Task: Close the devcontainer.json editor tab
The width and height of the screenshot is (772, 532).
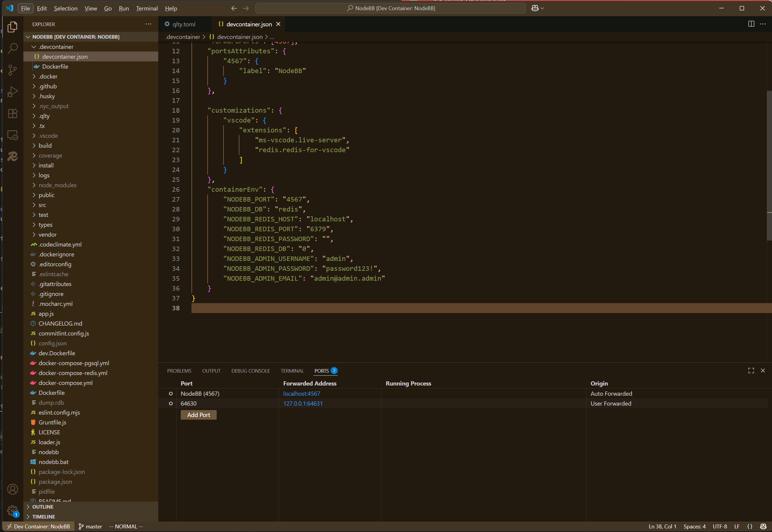Action: coord(278,24)
